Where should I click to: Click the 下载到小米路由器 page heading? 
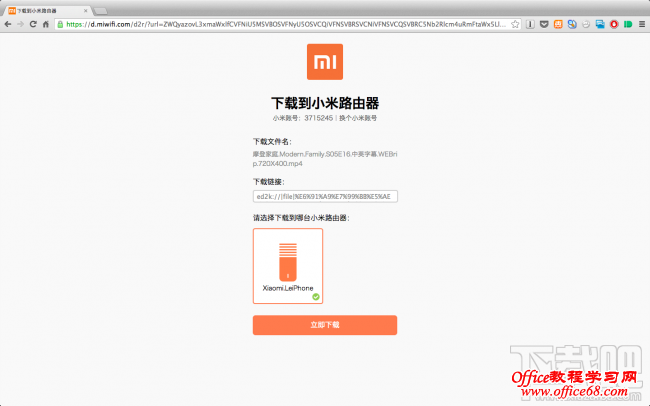[325, 102]
